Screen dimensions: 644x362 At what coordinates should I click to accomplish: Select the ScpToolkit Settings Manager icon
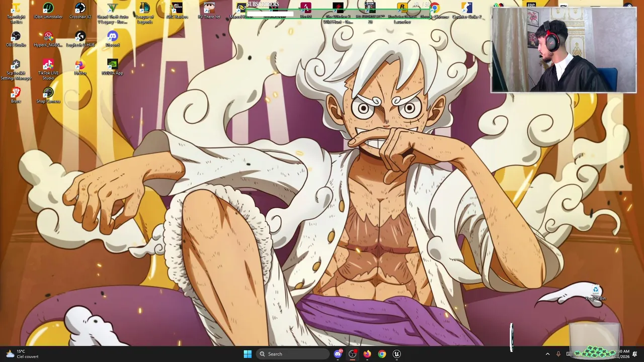[x=16, y=70]
